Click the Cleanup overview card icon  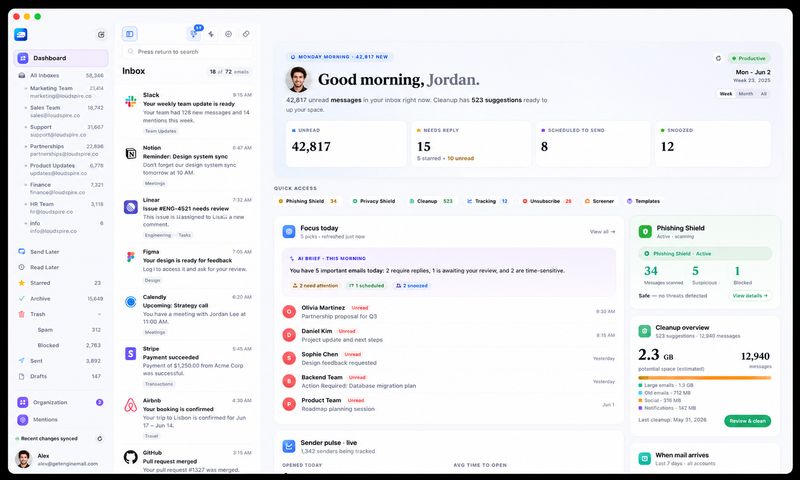pyautogui.click(x=644, y=331)
